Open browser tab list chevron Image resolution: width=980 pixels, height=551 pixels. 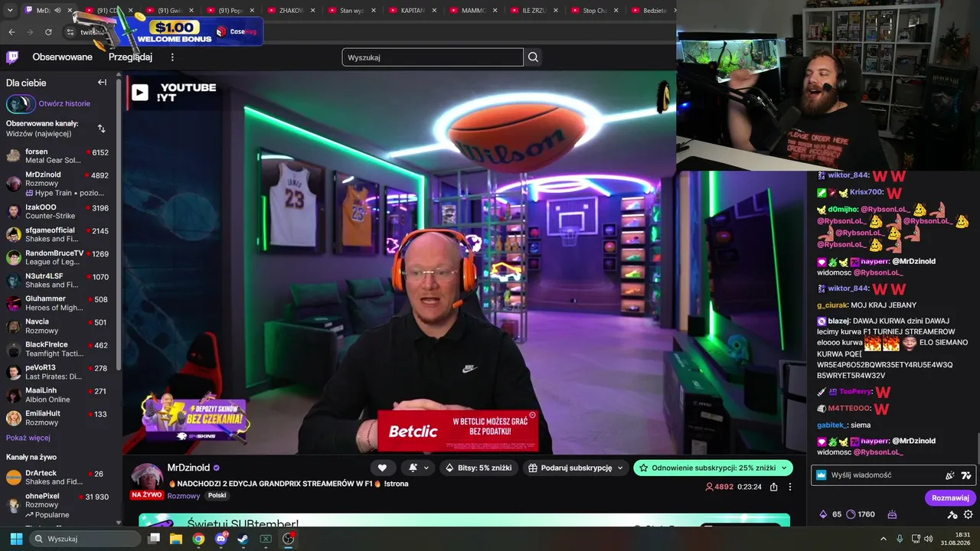pos(9,10)
